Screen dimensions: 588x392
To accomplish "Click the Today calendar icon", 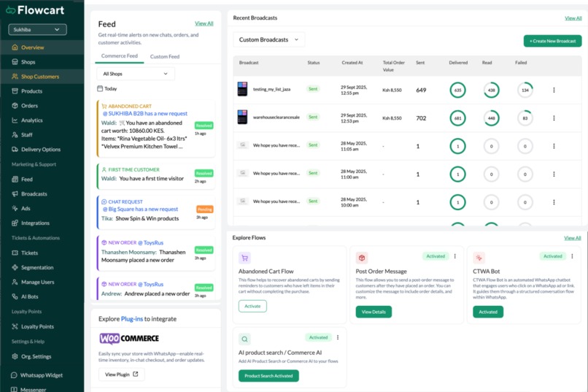I will click(x=100, y=88).
